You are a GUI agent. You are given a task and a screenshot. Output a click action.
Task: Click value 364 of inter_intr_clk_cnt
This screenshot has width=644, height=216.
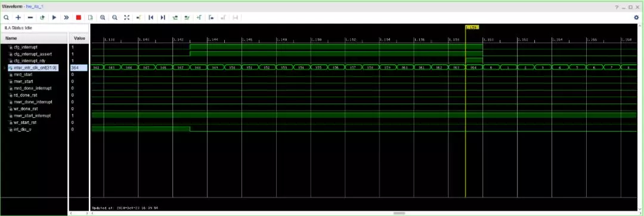pyautogui.click(x=79, y=68)
